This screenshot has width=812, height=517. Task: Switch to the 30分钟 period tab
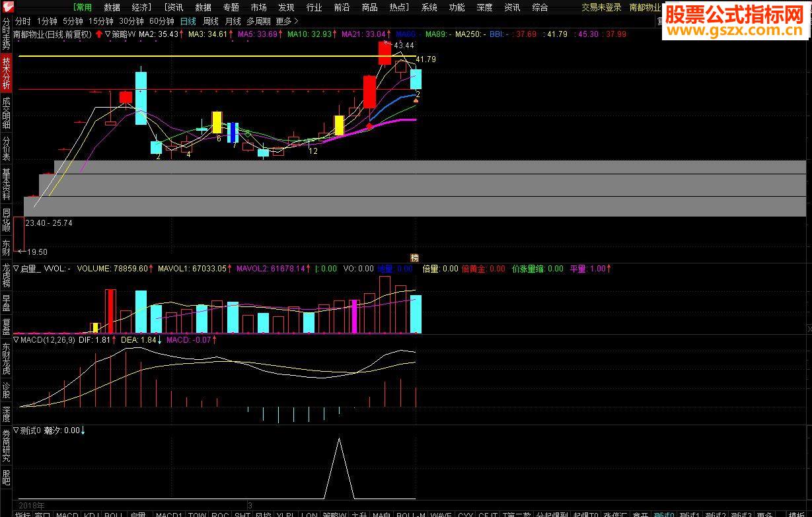pyautogui.click(x=131, y=21)
